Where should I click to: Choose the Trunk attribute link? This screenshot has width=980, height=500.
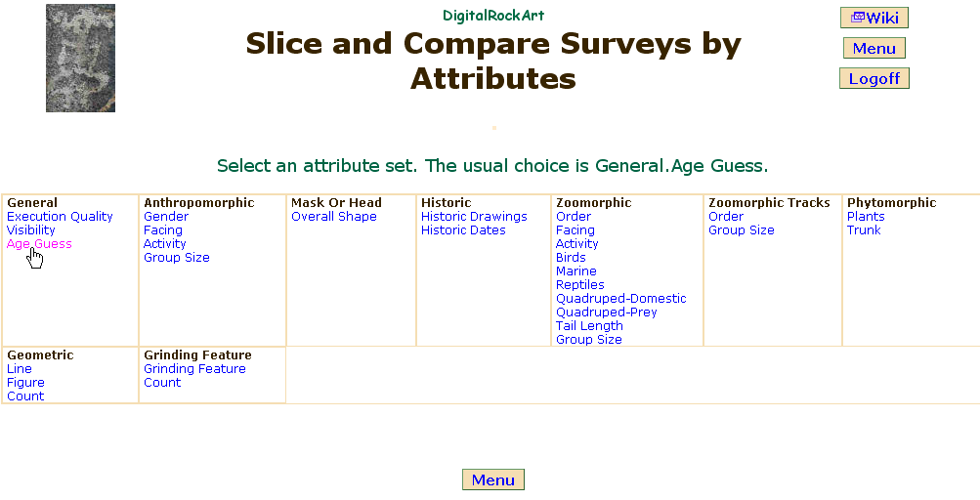(x=864, y=230)
